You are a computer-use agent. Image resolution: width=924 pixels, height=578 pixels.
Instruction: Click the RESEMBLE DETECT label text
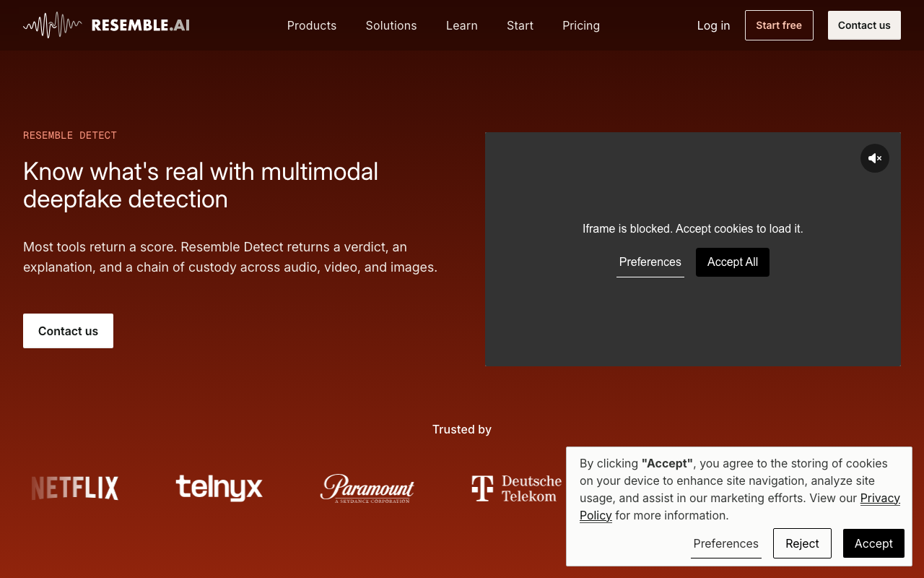click(x=70, y=135)
